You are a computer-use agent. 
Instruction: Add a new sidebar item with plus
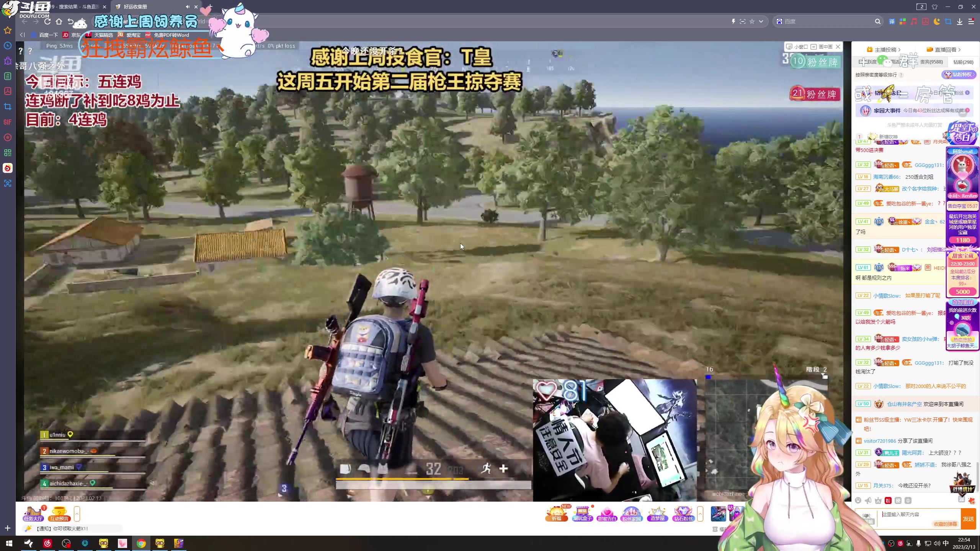point(8,528)
